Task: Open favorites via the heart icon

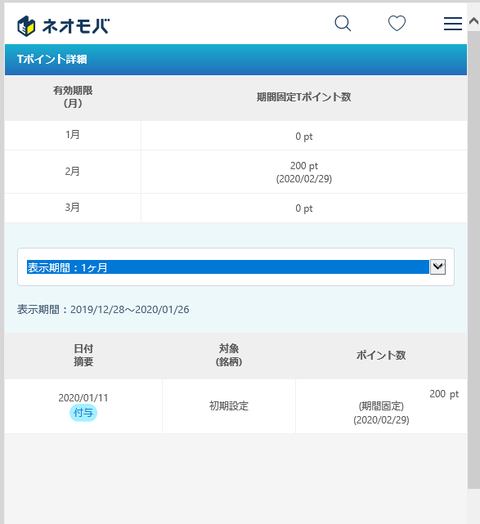Action: [x=397, y=23]
